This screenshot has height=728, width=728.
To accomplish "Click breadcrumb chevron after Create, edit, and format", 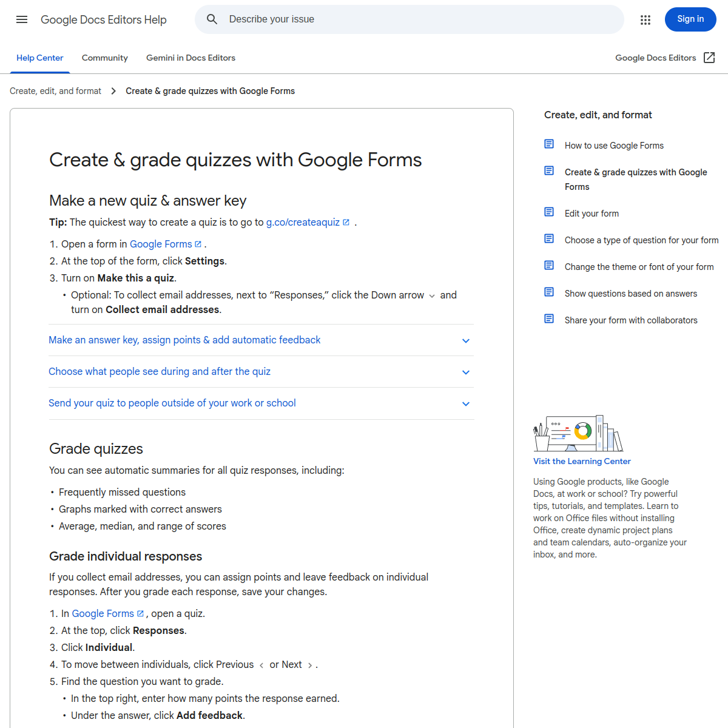I will tap(113, 91).
